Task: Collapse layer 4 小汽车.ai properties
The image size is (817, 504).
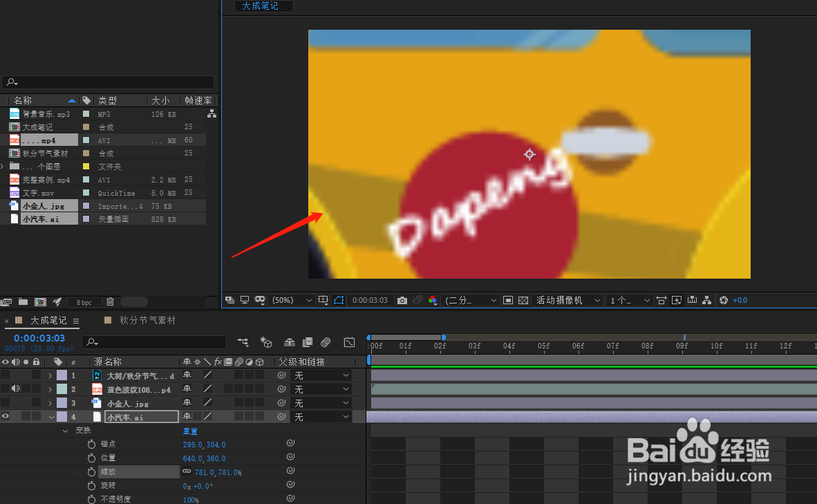Action: 51,417
